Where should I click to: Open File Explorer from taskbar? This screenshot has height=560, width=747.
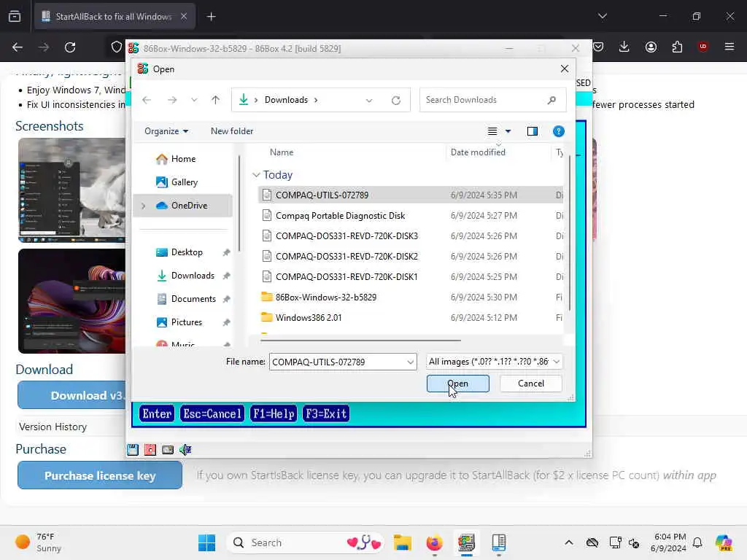[403, 542]
